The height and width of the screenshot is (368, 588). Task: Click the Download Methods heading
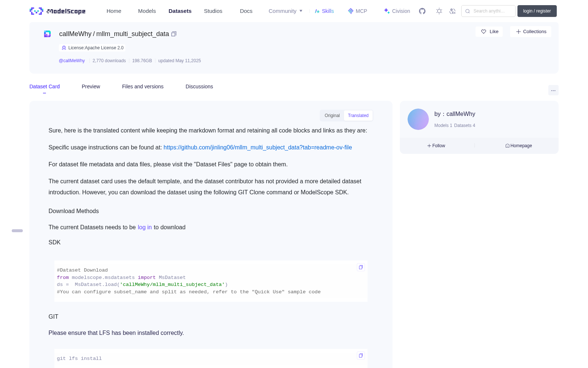73,211
